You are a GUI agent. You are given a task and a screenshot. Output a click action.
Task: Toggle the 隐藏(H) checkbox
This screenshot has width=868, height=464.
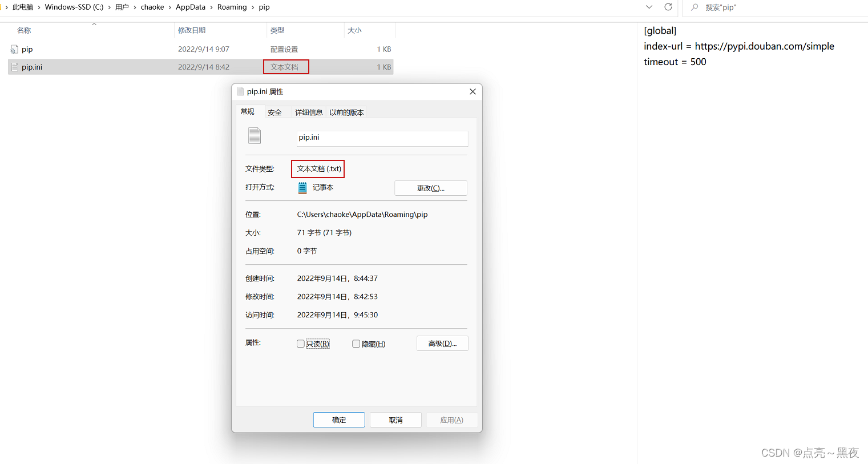356,344
